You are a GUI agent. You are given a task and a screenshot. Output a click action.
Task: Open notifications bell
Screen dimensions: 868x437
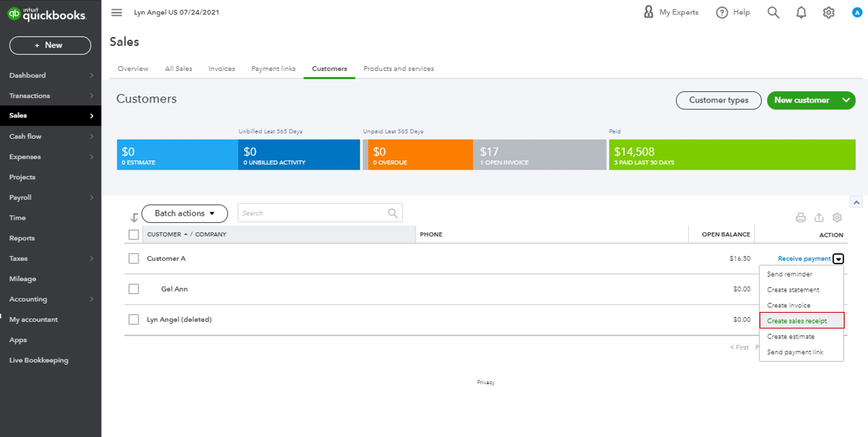point(801,12)
